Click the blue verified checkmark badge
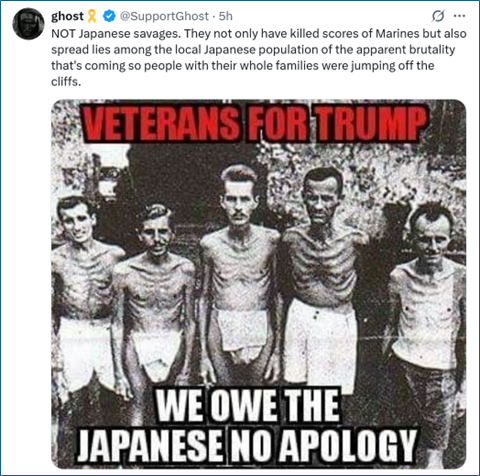The width and height of the screenshot is (480, 476). point(109,16)
